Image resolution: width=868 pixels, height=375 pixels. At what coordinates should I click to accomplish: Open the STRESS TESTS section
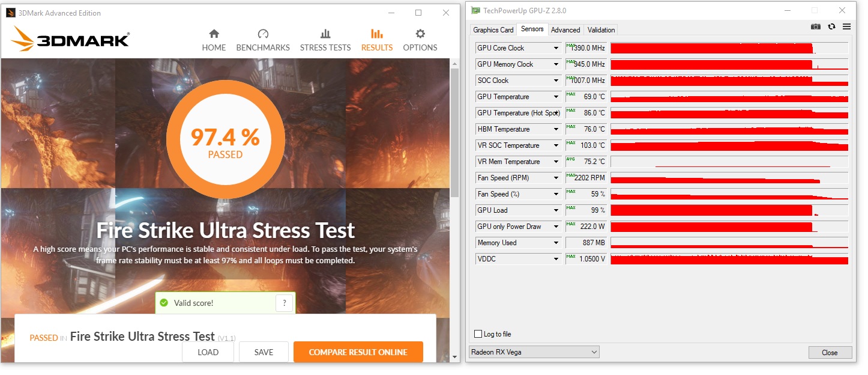point(325,40)
